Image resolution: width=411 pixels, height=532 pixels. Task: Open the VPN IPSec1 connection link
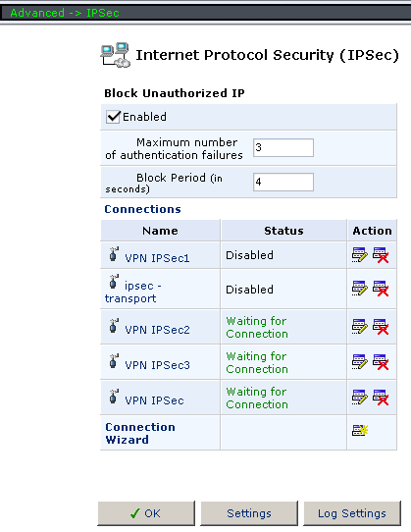(157, 258)
